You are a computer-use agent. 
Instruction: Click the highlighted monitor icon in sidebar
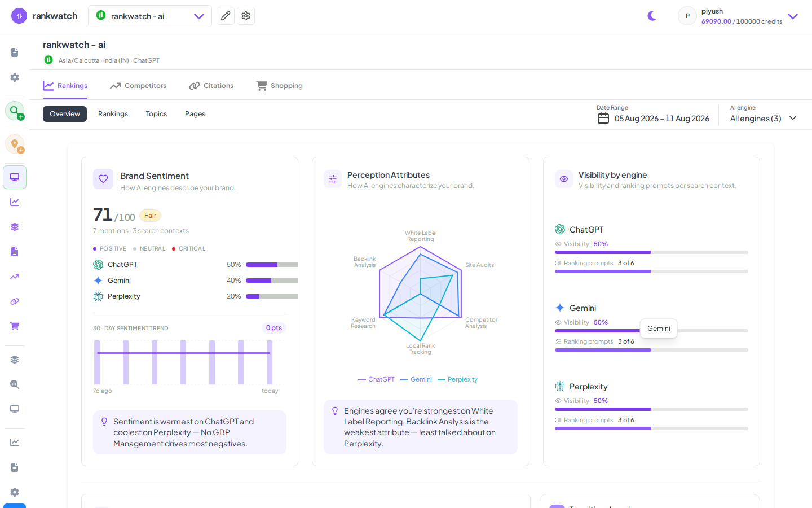[15, 177]
